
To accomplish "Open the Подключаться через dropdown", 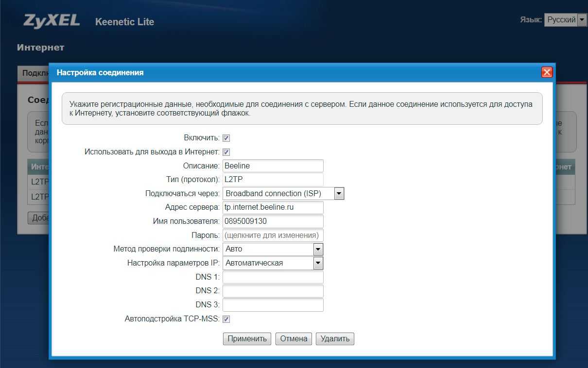I will [x=283, y=193].
